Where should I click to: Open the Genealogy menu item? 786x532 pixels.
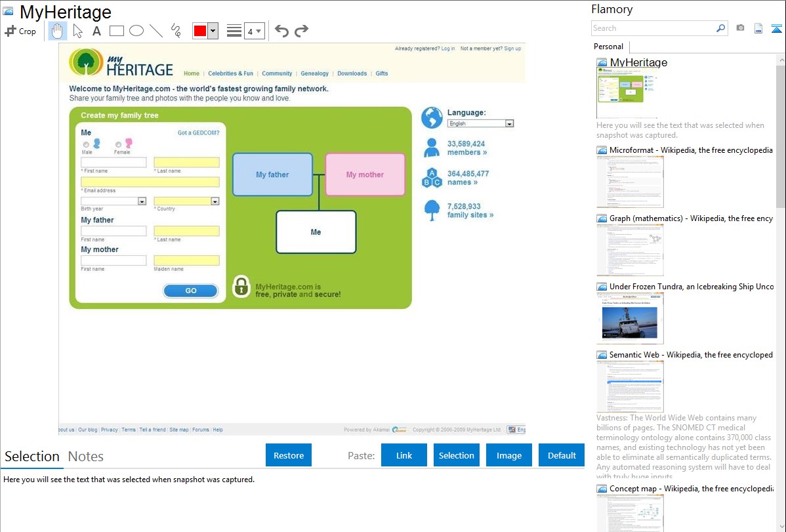[315, 73]
